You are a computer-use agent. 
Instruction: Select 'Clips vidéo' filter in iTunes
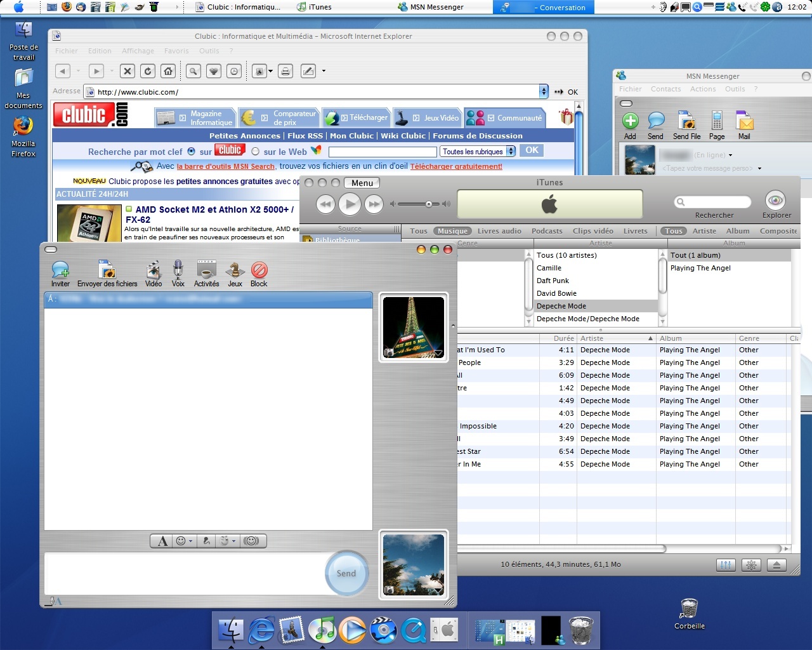pos(593,231)
